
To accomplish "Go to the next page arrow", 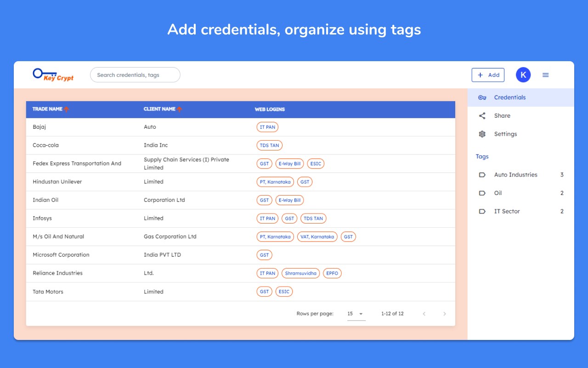I will (x=444, y=314).
